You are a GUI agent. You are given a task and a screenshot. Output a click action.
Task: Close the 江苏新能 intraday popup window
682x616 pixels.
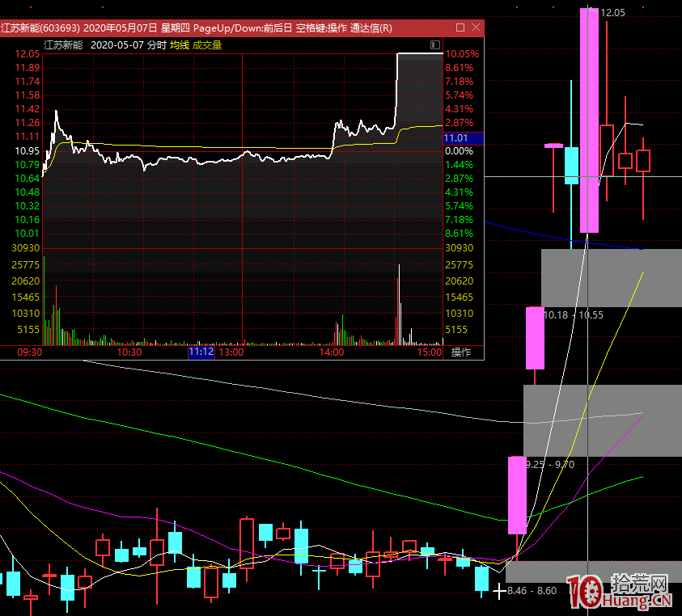point(474,28)
